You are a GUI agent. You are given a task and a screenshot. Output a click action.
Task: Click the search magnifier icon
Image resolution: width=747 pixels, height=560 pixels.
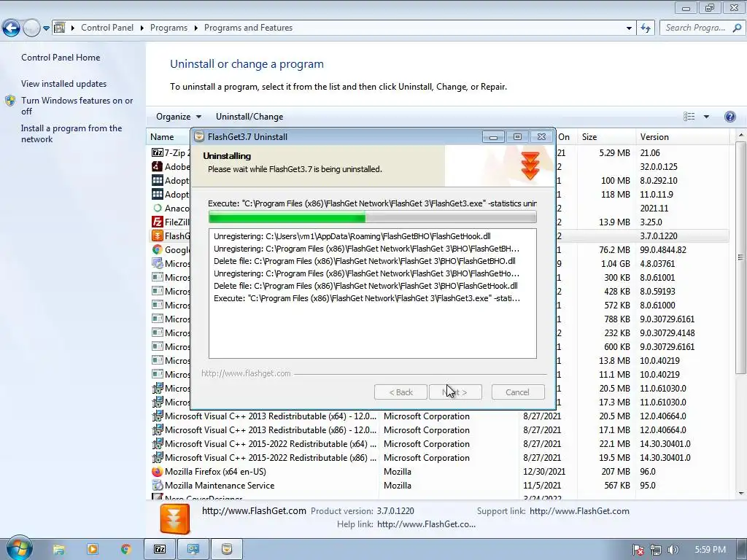(x=737, y=28)
